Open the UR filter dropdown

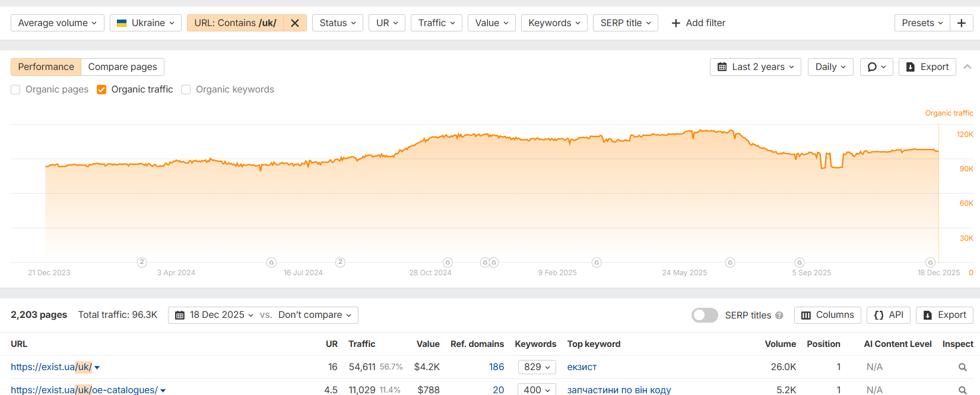(387, 23)
